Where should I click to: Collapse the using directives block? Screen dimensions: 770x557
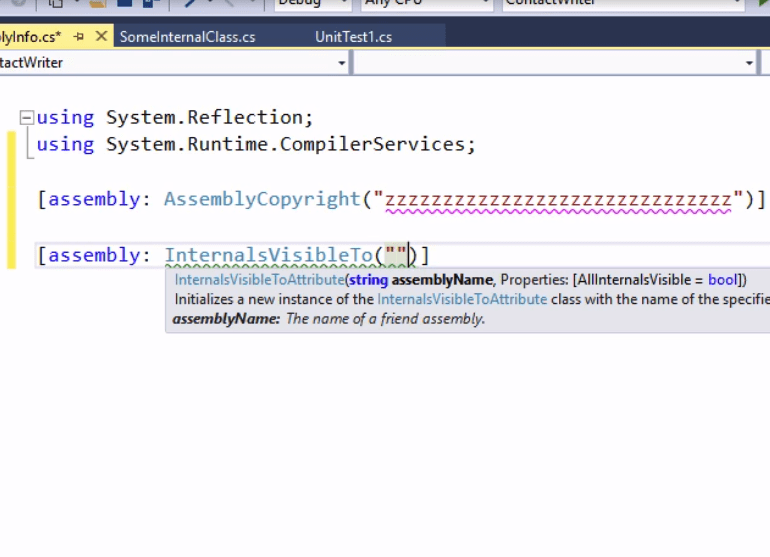tap(27, 117)
